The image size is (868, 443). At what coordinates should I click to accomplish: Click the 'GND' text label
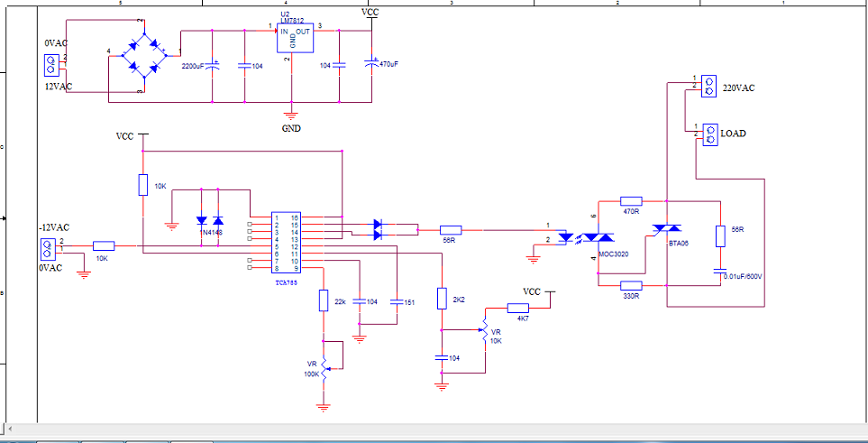coord(291,129)
